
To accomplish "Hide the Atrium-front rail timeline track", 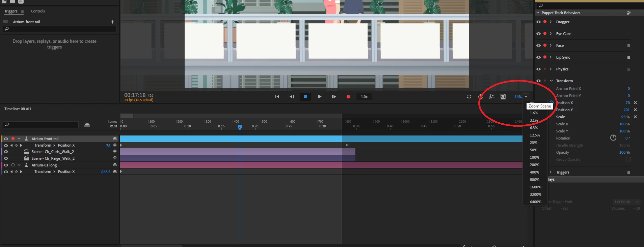I will 6,139.
